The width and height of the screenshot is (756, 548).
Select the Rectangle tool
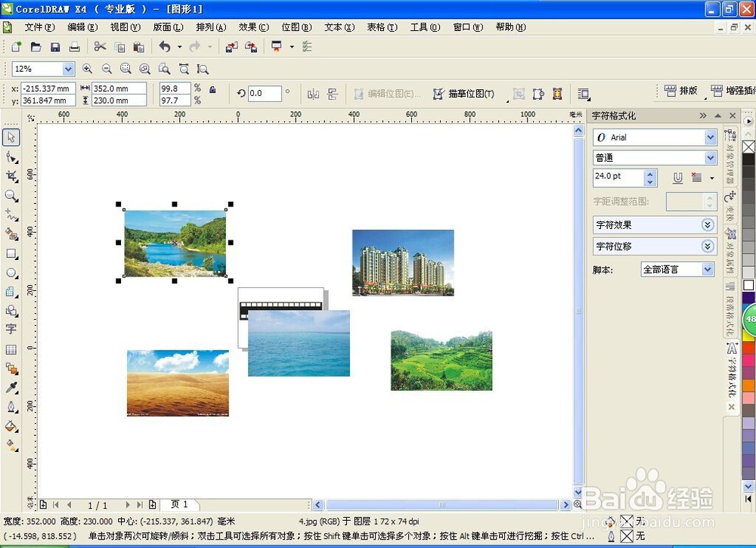click(11, 251)
